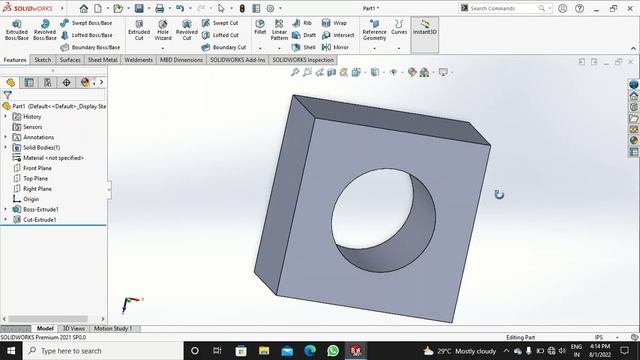Expand the Cut-Extrude1 feature
This screenshot has width=640, height=360.
point(6,220)
